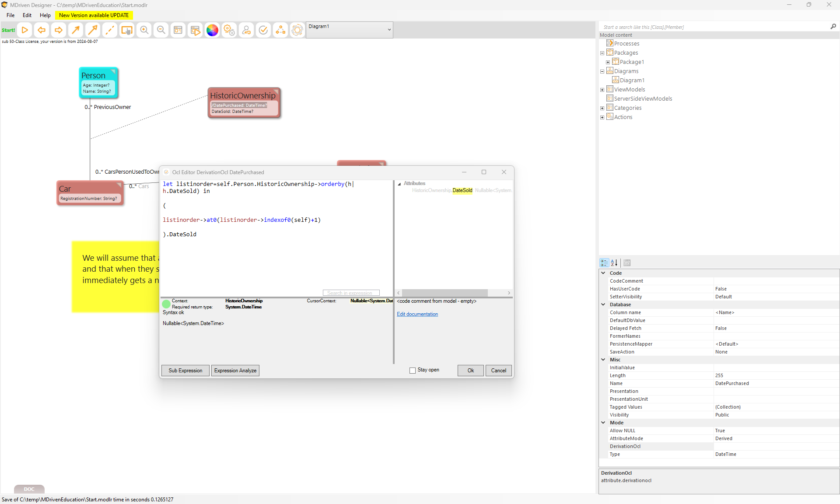This screenshot has height=504, width=840.
Task: Switch property grid to categorized view
Action: (604, 263)
